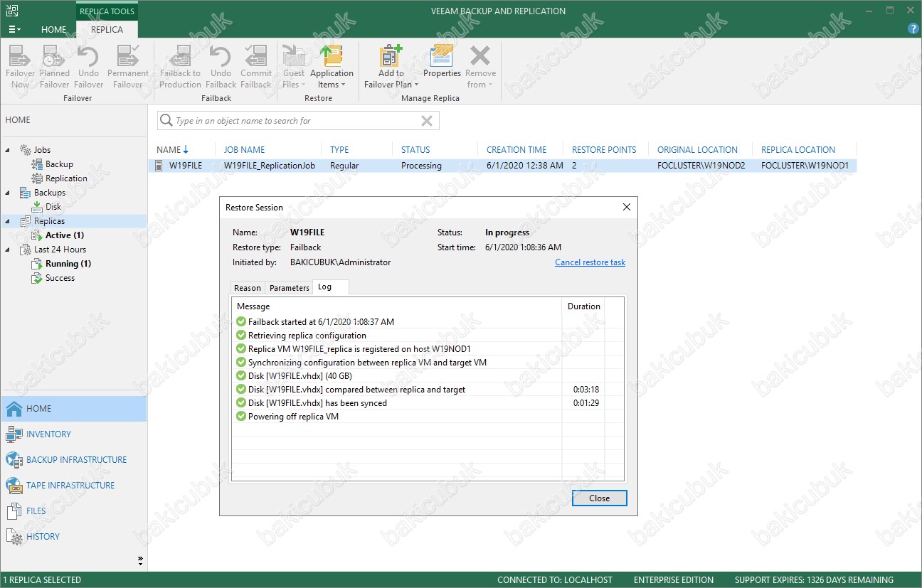Click the Planned Failover ribbon icon
This screenshot has width=922, height=588.
[x=54, y=67]
